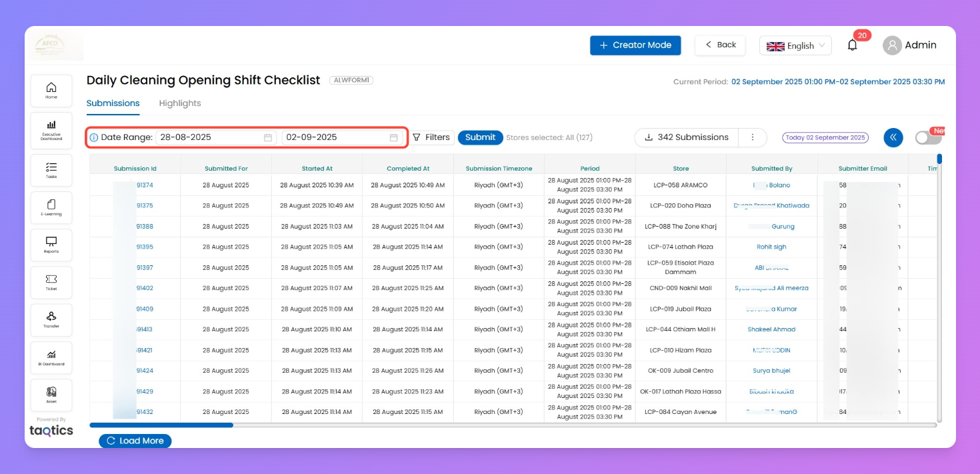The image size is (980, 474).
Task: Click the CND-009 Nakhil Mall store cell
Action: [681, 289]
